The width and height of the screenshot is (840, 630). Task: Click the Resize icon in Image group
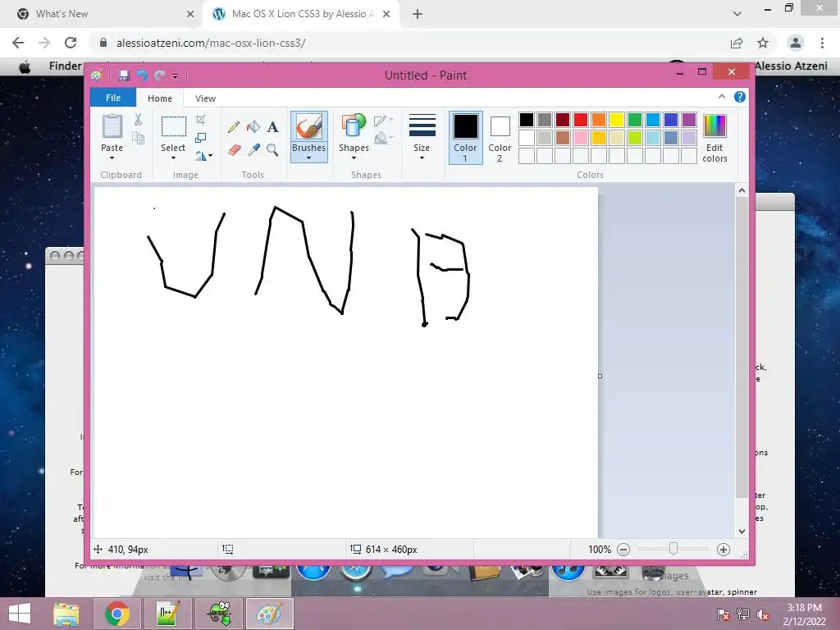point(200,138)
